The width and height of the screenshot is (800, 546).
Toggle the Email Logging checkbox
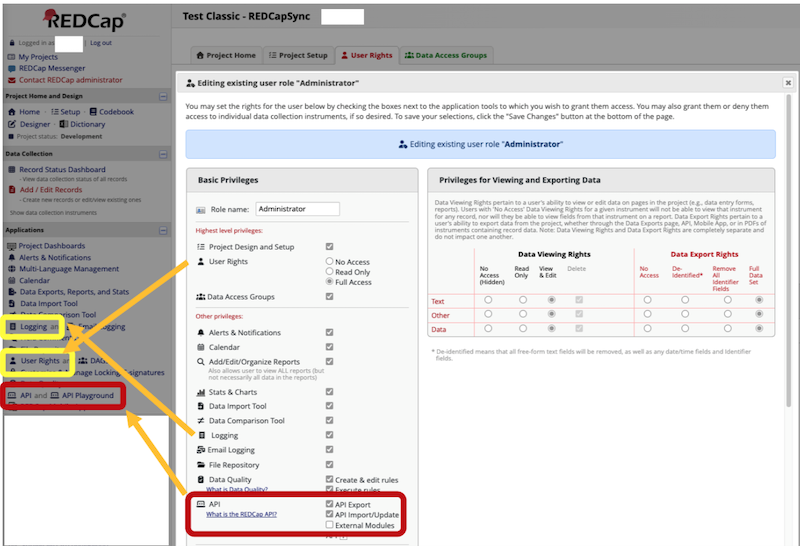(330, 450)
